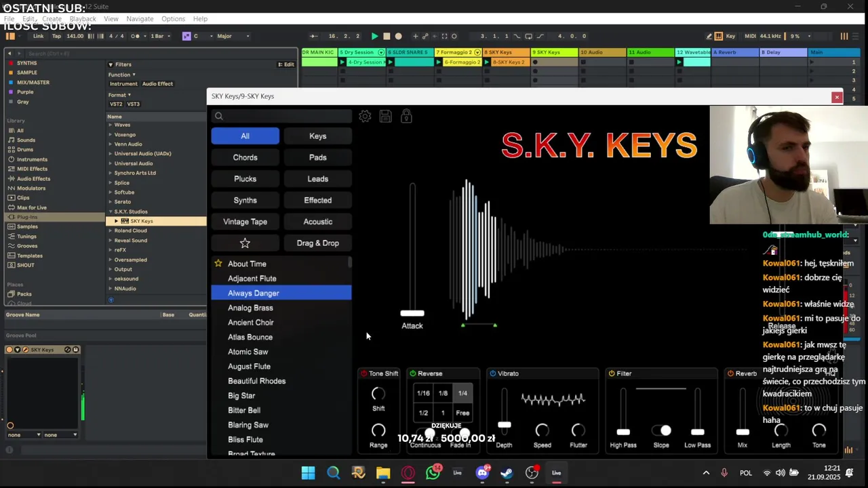Viewport: 868px width, 488px height.
Task: Collapse the S.K.Y. Studios folder
Action: tap(111, 211)
